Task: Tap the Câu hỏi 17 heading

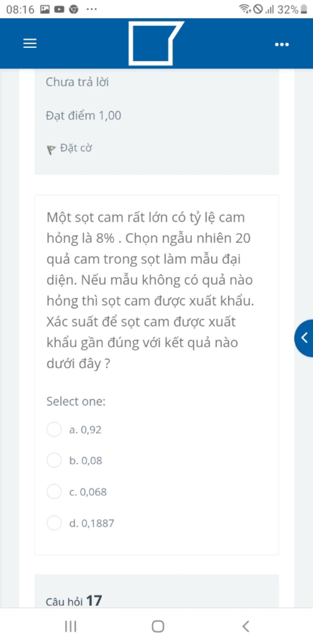Action: coord(74,601)
